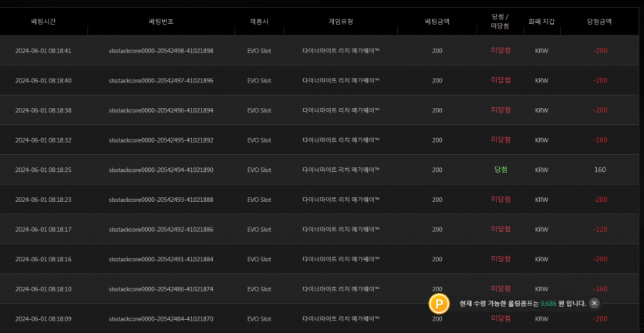
Task: Click the -160 amount in 08:18:32 row
Action: (x=600, y=140)
